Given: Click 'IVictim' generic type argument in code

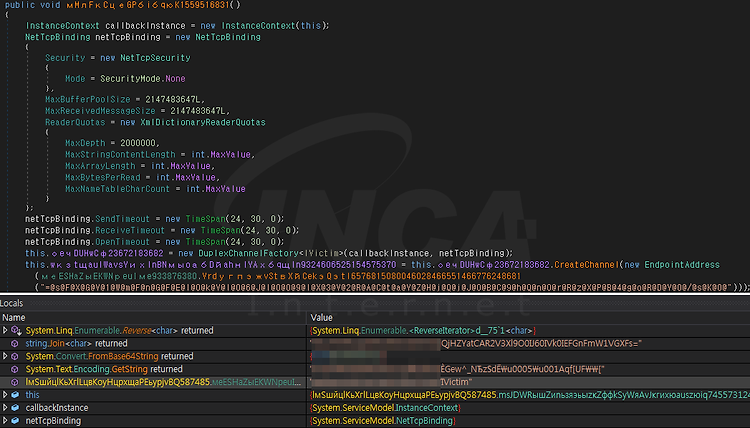Looking at the screenshot, I should [321, 253].
